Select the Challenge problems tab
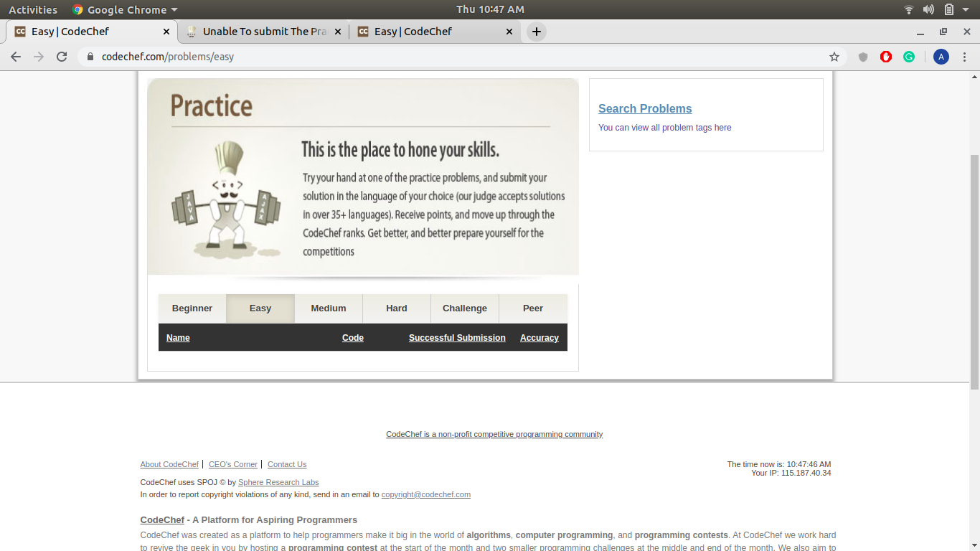The width and height of the screenshot is (980, 551). tap(465, 309)
